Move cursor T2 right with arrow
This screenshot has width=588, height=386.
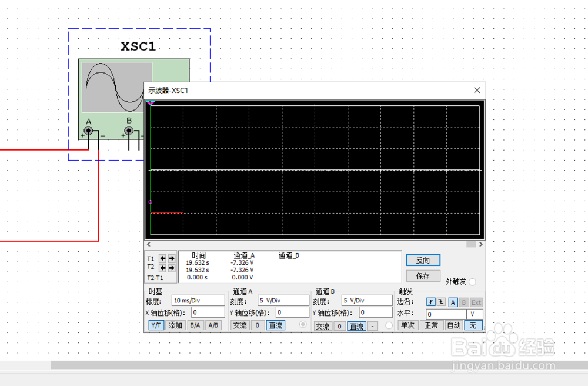click(172, 268)
